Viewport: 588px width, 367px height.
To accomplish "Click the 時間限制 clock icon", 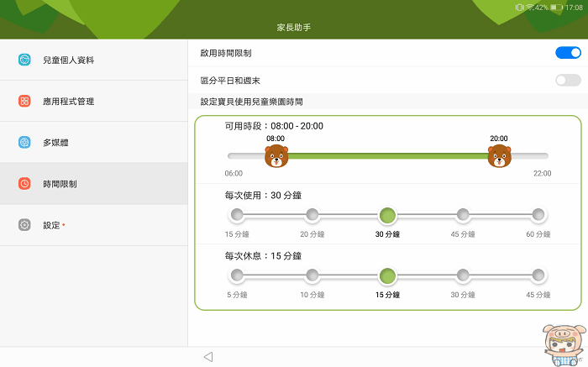I will coord(25,184).
